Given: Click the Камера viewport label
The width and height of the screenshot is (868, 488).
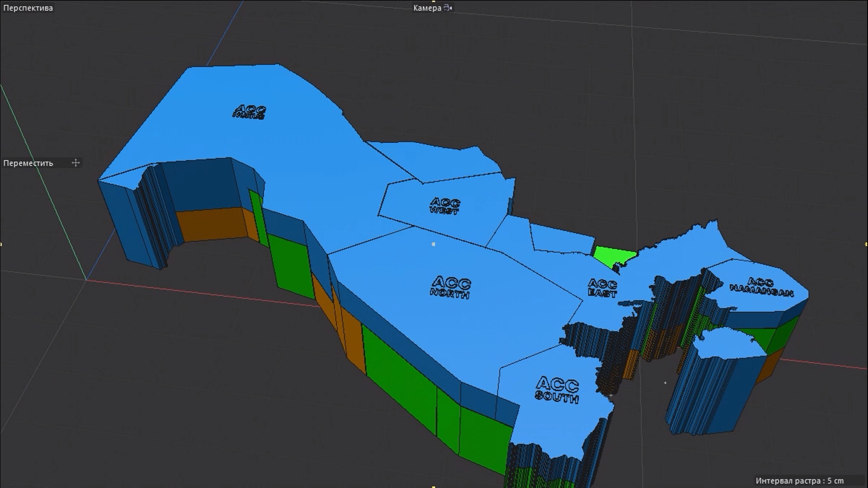Looking at the screenshot, I should [x=427, y=8].
